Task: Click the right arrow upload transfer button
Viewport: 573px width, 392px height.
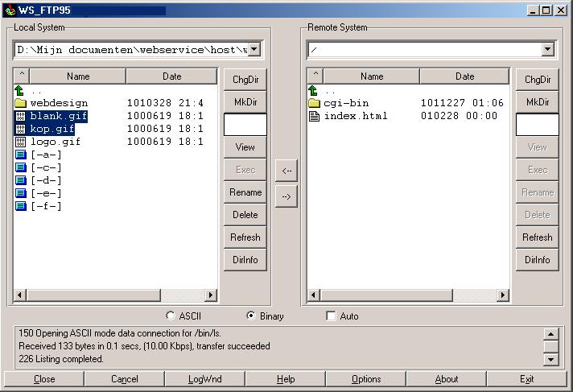Action: [286, 196]
